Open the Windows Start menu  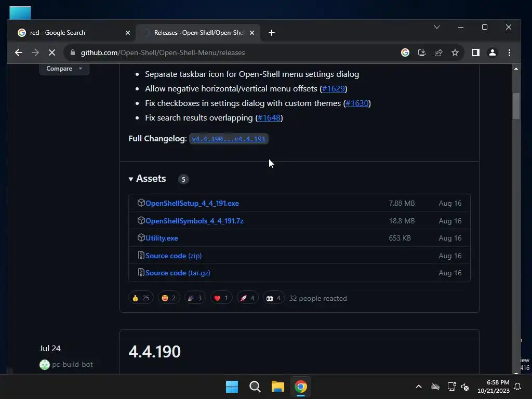(x=232, y=387)
